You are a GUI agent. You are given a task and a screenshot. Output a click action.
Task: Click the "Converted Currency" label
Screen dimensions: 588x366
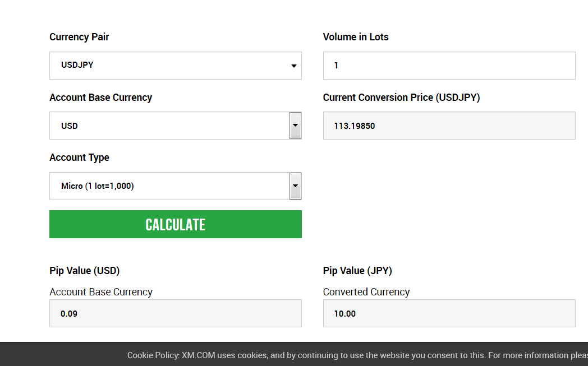click(x=366, y=292)
